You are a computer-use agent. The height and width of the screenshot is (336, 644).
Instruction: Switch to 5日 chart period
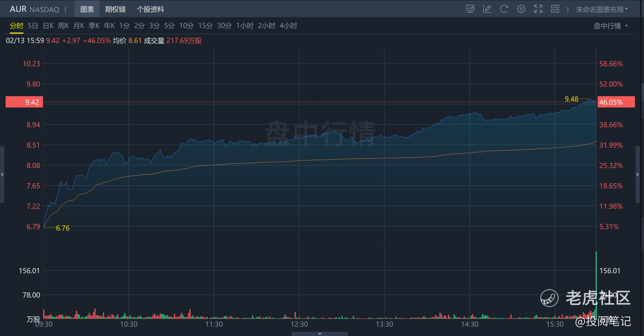(33, 26)
